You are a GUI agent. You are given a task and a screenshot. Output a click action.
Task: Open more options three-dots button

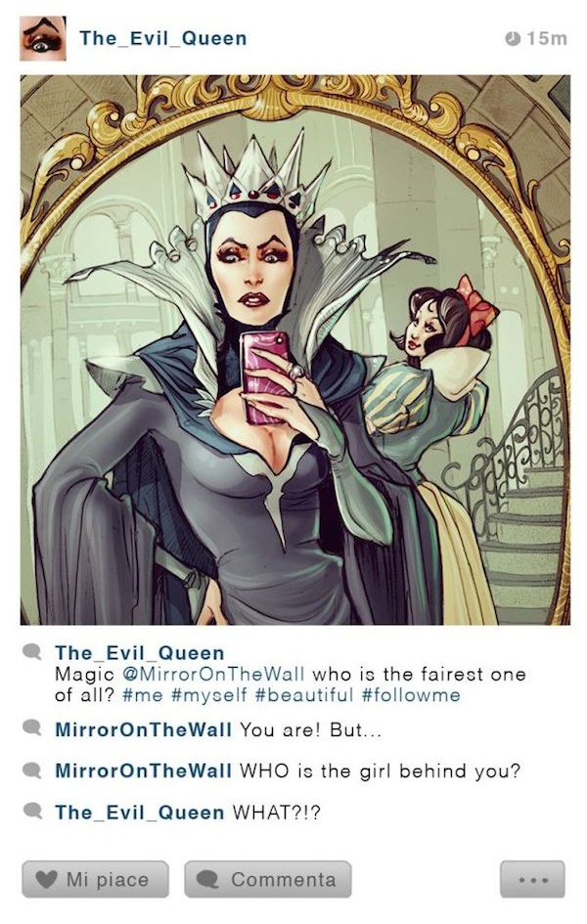click(532, 879)
